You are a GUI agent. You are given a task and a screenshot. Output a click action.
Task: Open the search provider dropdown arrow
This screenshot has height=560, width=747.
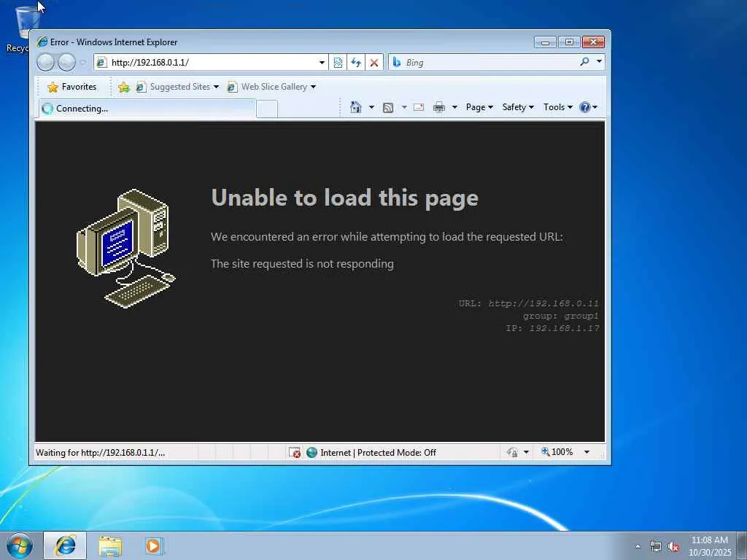point(599,61)
